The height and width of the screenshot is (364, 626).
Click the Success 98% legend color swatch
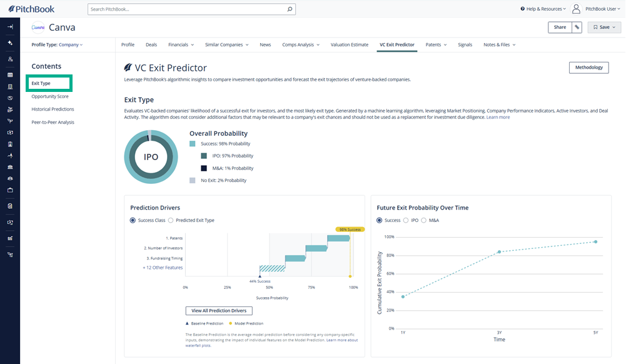pyautogui.click(x=193, y=144)
